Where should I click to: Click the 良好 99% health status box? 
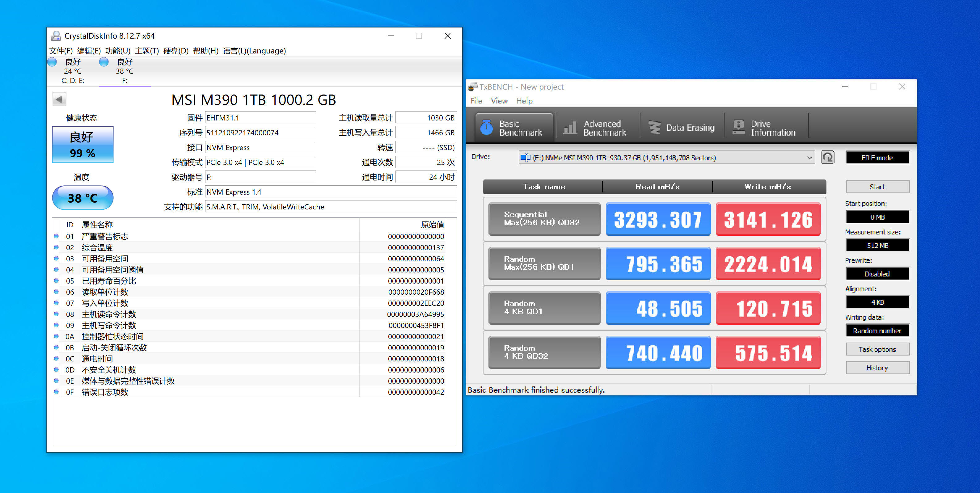tap(82, 145)
